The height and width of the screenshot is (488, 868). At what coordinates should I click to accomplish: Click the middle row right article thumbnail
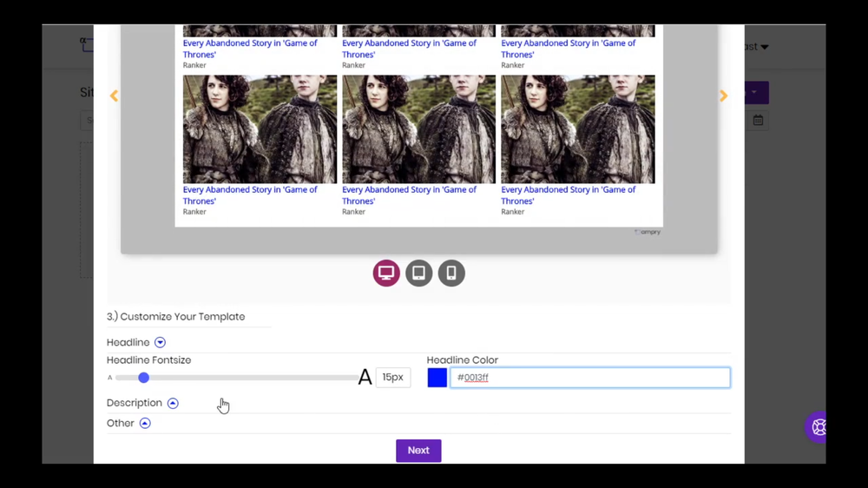(x=578, y=129)
